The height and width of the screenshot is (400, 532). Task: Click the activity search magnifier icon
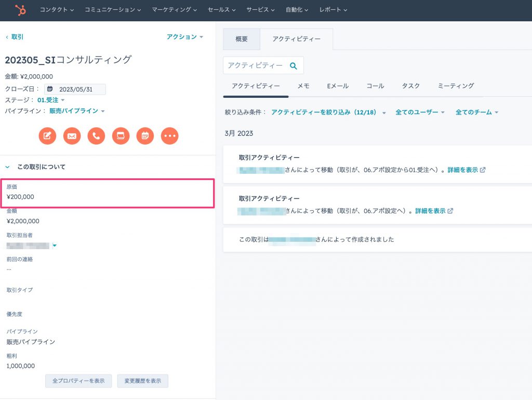pos(294,66)
